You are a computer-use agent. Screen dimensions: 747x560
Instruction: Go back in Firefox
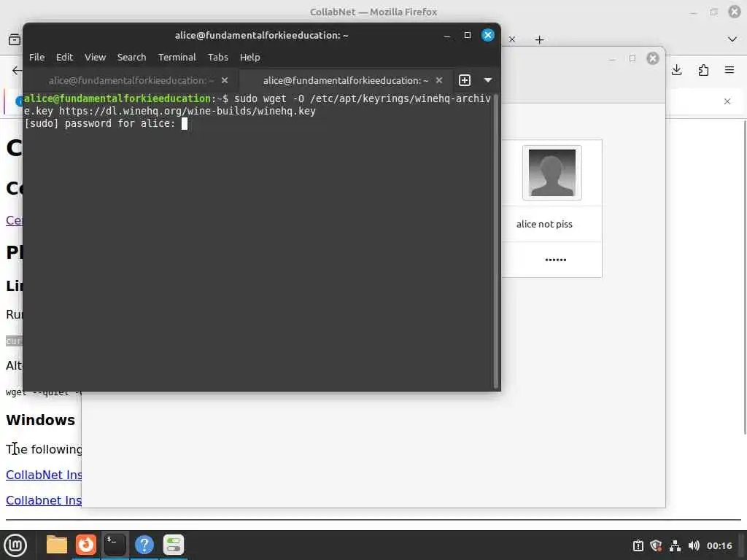coord(16,71)
